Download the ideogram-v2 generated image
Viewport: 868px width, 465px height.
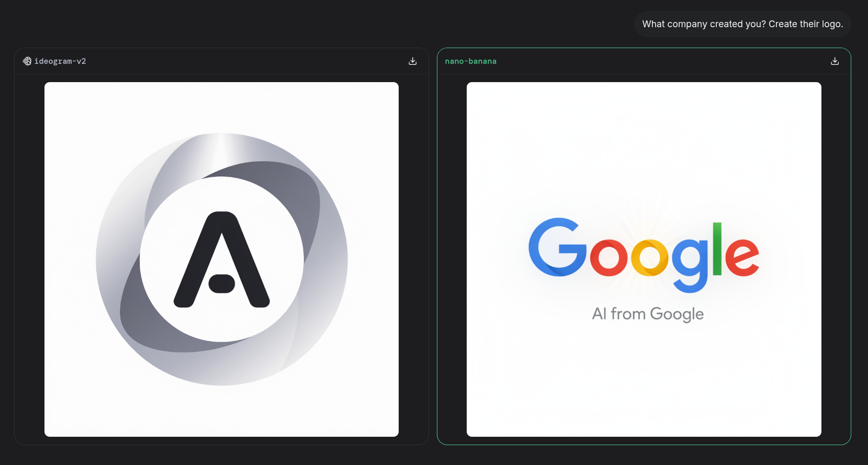coord(413,61)
